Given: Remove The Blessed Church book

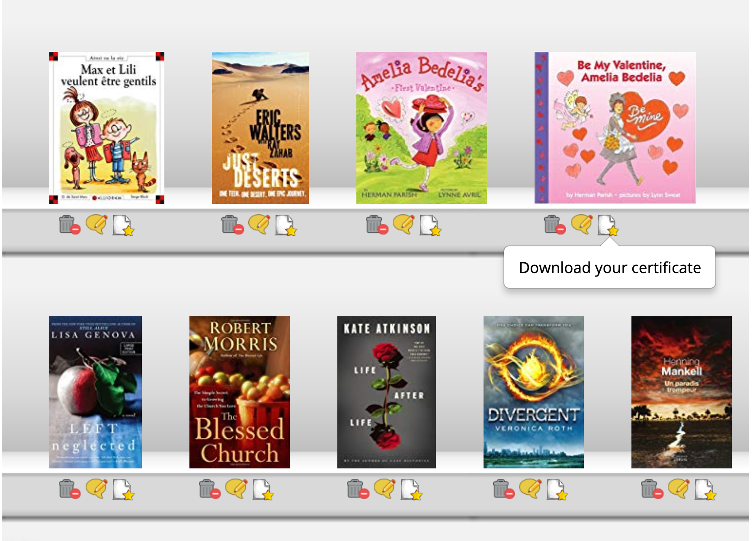Looking at the screenshot, I should click(210, 489).
